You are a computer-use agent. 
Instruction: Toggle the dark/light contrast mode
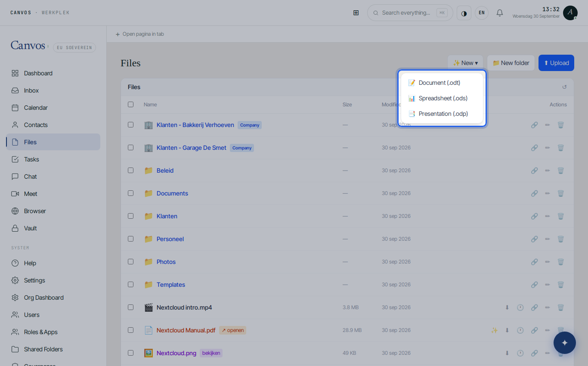point(464,13)
